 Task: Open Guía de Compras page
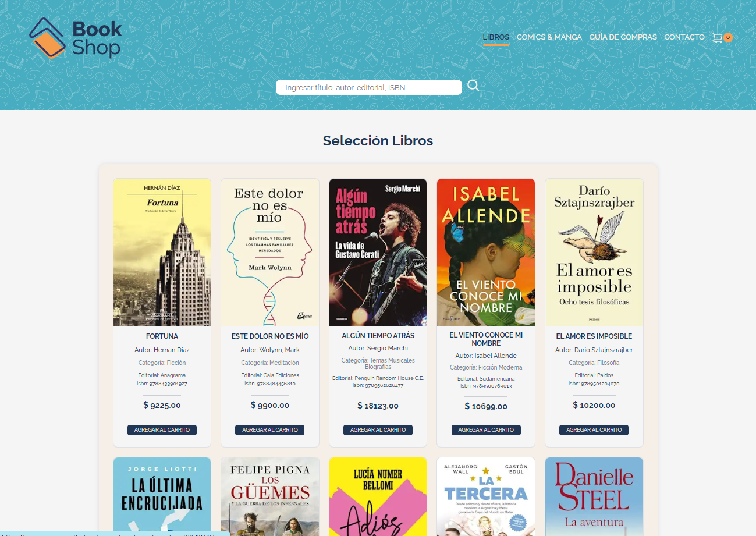click(x=623, y=37)
